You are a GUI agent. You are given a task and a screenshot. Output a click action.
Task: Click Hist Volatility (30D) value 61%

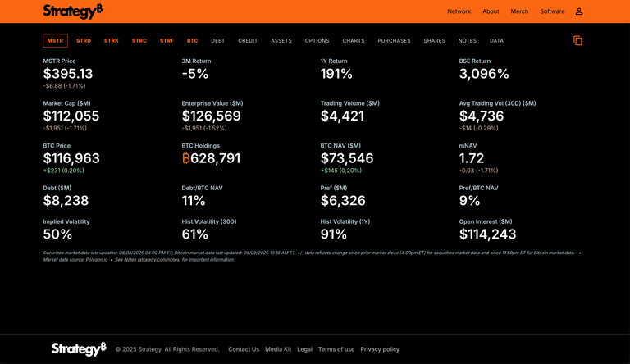pos(195,234)
